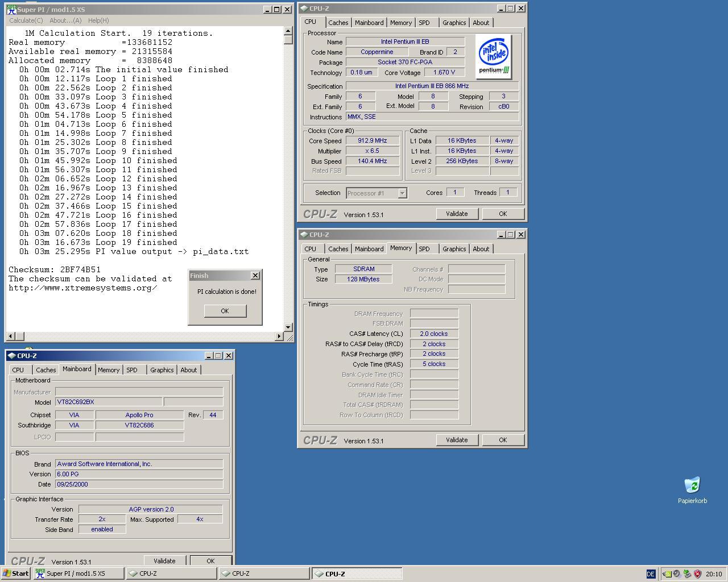Open CPU tab in CPU-Z Mainboard window

tap(18, 370)
